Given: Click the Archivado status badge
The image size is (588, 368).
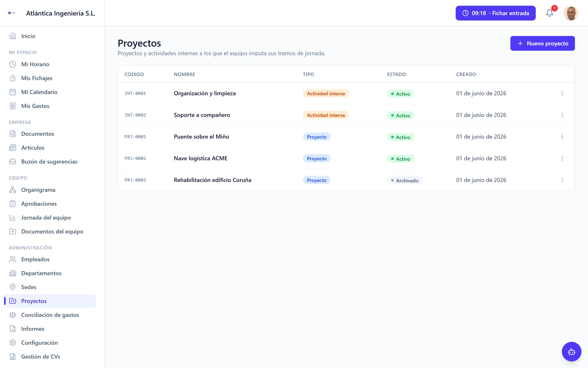Looking at the screenshot, I should 404,180.
